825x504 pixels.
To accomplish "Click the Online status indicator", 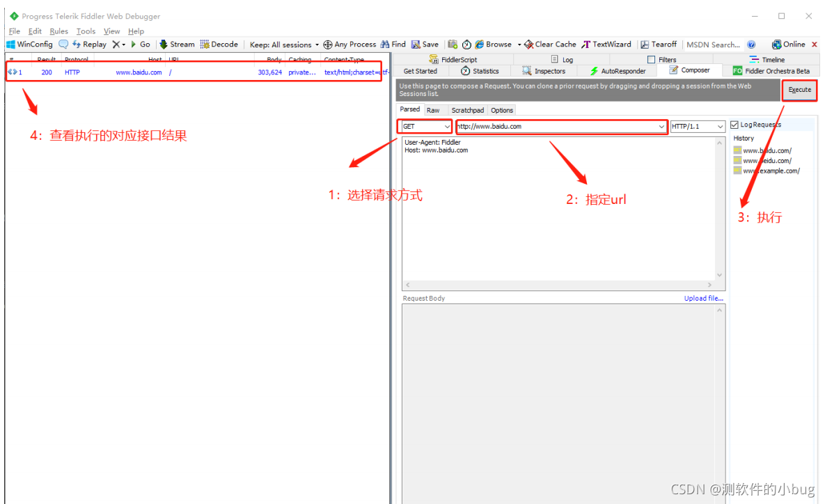I will 788,44.
